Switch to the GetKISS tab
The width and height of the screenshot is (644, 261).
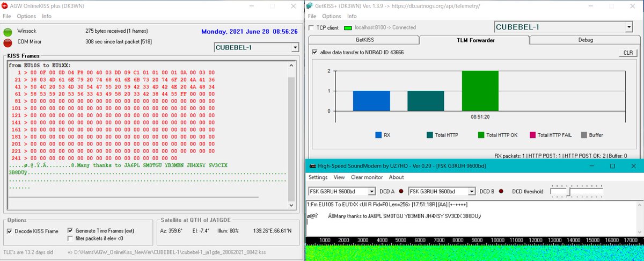[x=363, y=40]
